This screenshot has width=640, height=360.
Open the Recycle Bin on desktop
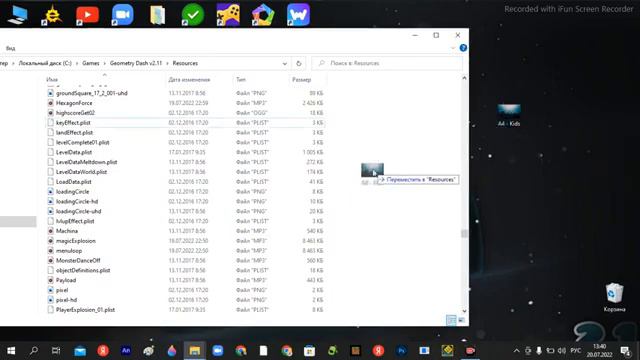[x=614, y=297]
